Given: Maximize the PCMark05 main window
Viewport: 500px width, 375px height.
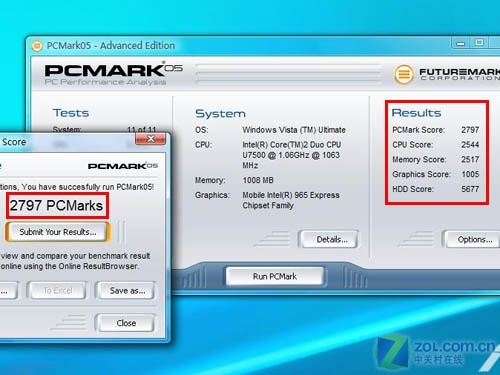Looking at the screenshot, I should click(479, 43).
